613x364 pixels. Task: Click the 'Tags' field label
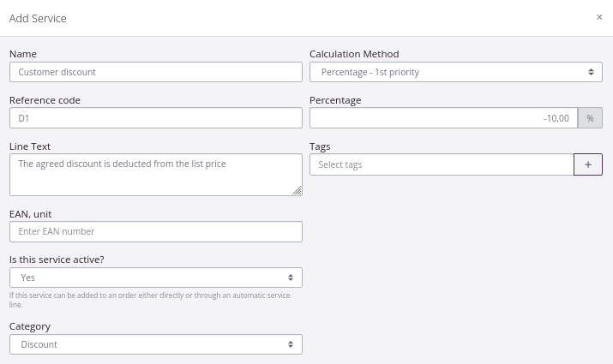pyautogui.click(x=320, y=146)
